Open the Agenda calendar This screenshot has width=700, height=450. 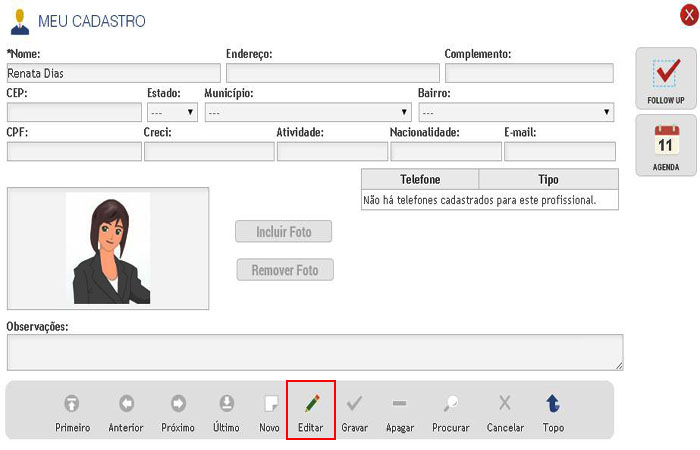pyautogui.click(x=665, y=146)
